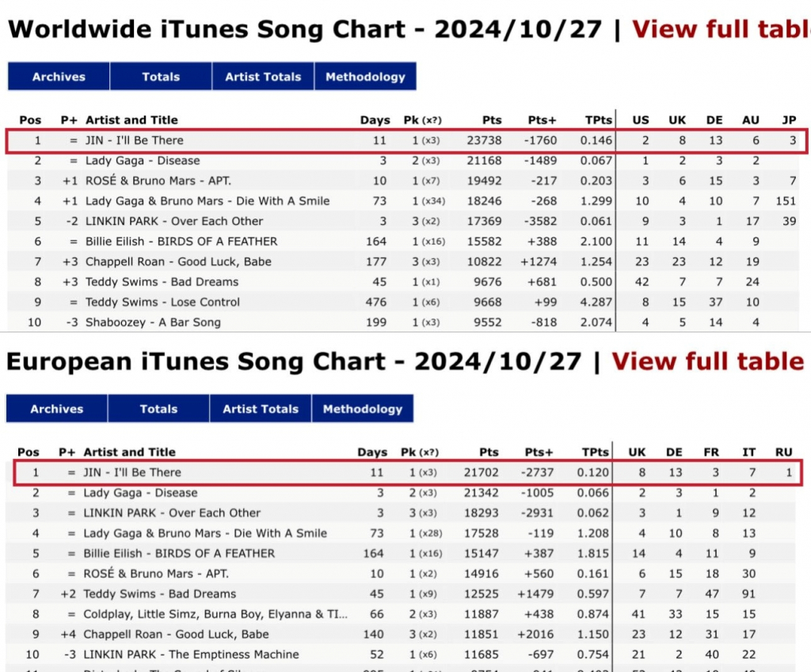Viewport: 811px width, 672px height.
Task: Select JIN - I'll Be There in Worldwide chart
Action: pyautogui.click(x=135, y=141)
